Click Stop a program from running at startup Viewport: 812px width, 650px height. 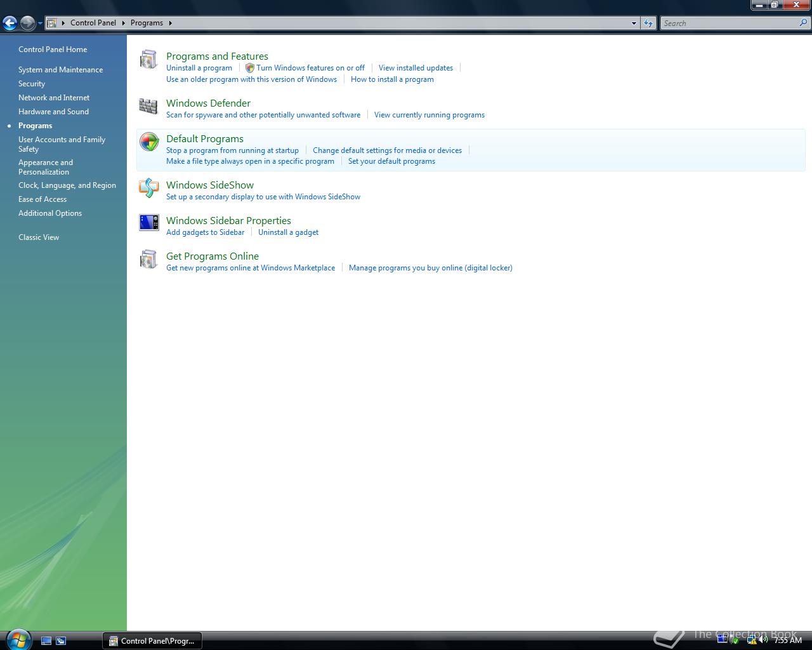(232, 150)
